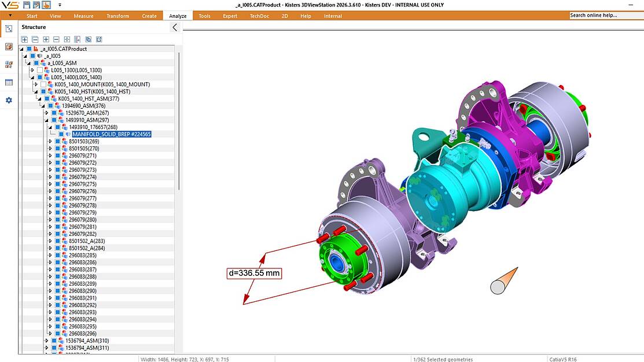Screen dimensions: 644x362
Task: Click the CATProduct file icon on root row
Action: click(36, 49)
